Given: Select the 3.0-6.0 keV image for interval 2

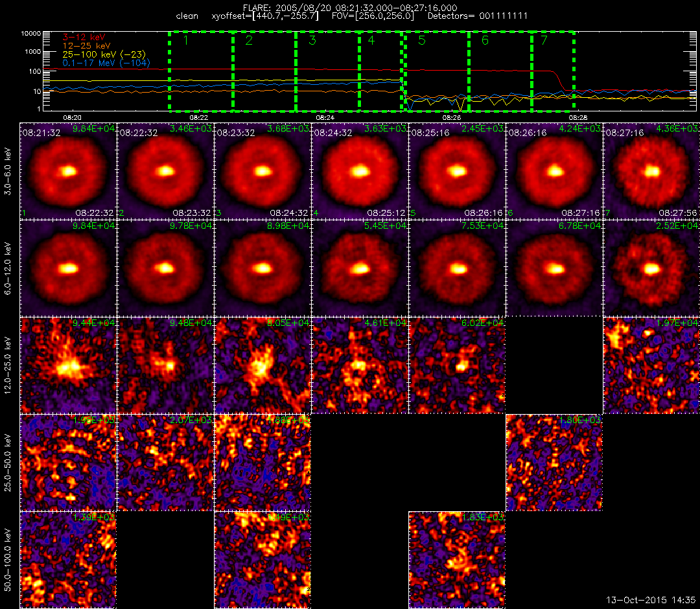Looking at the screenshot, I should 166,171.
